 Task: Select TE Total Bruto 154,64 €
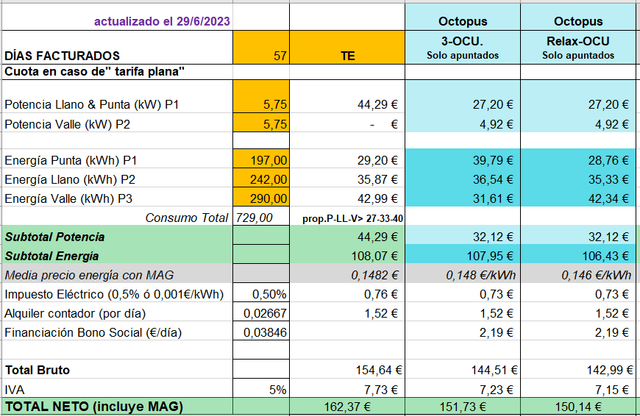pyautogui.click(x=347, y=369)
